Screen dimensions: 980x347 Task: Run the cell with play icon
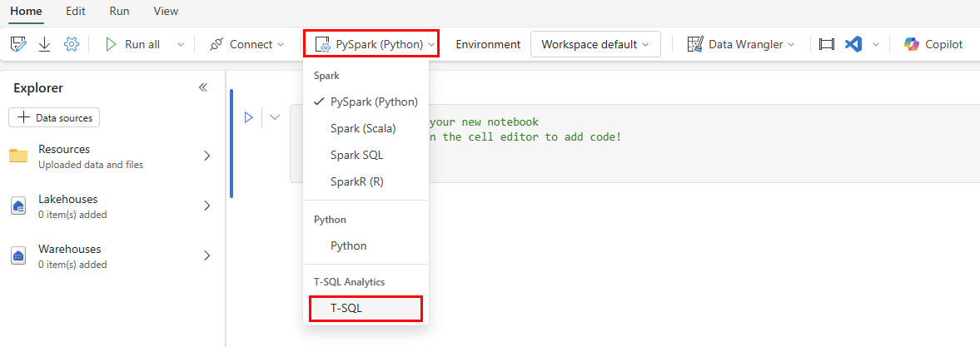point(248,117)
